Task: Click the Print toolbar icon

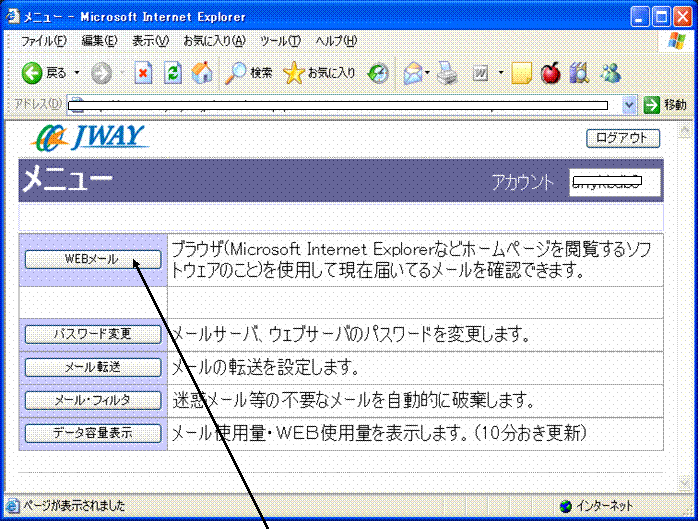Action: pos(447,73)
